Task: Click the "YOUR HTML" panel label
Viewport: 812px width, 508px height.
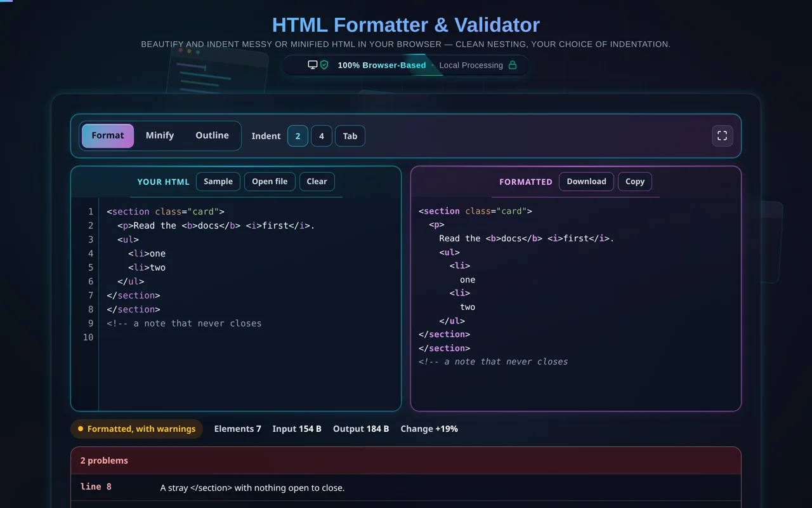Action: tap(164, 182)
